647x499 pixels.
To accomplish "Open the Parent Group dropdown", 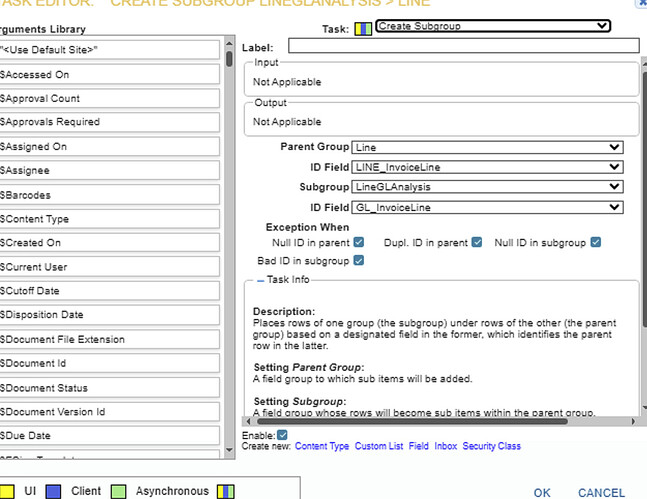I will click(487, 147).
